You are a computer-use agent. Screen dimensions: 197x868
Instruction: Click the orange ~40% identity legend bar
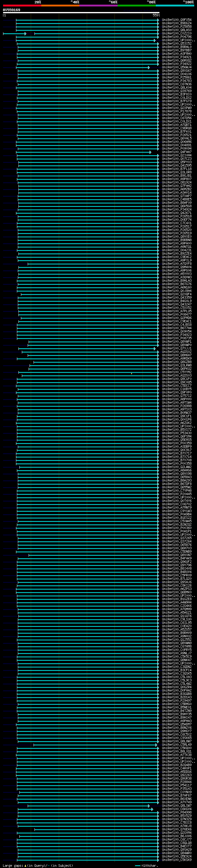pyautogui.click(x=60, y=6)
